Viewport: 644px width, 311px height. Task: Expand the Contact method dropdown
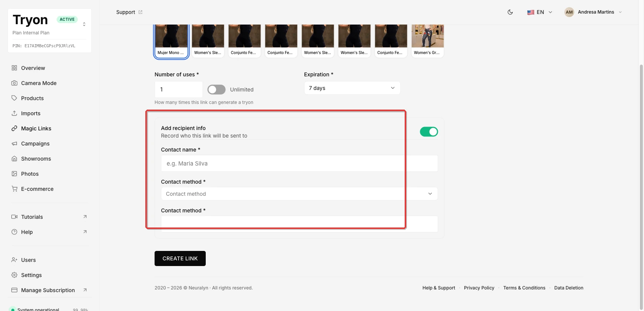299,194
